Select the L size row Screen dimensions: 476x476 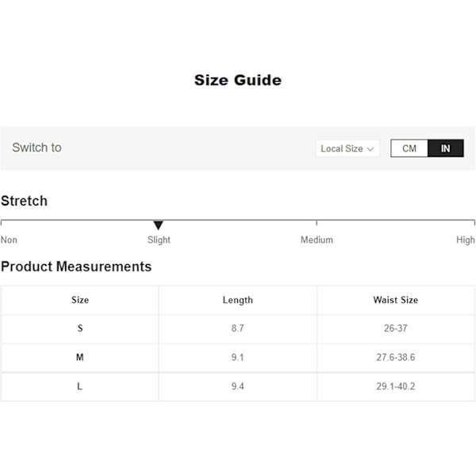click(238, 387)
